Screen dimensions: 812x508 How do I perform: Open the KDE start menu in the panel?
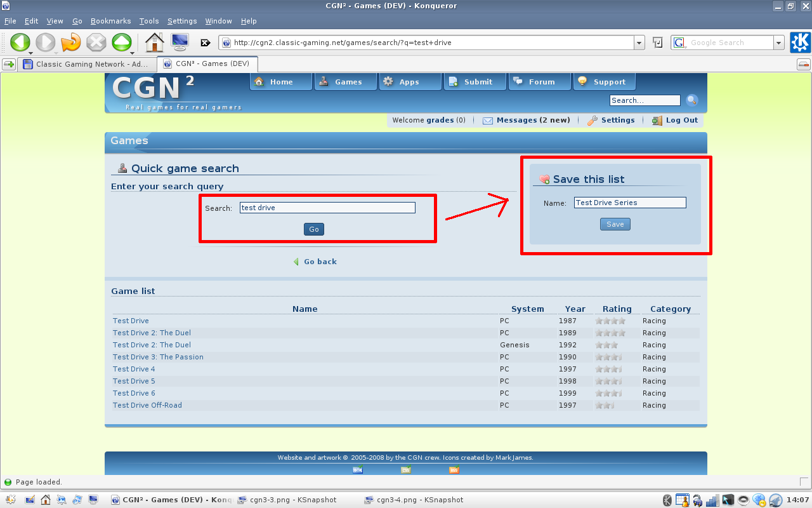(x=10, y=500)
